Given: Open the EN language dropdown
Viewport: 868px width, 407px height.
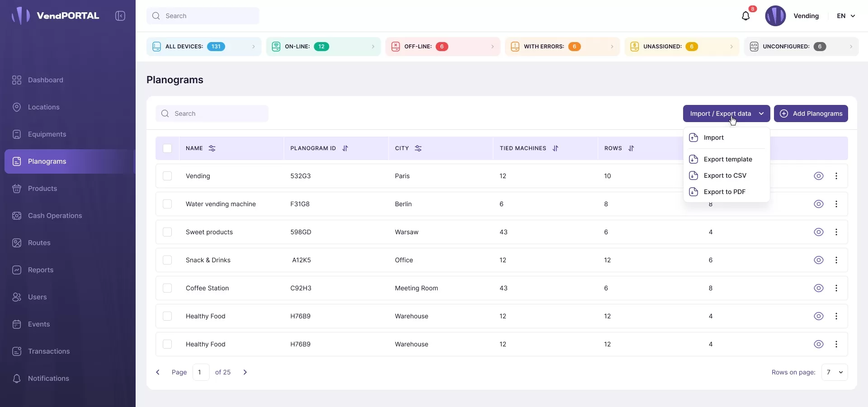Looking at the screenshot, I should (x=846, y=16).
